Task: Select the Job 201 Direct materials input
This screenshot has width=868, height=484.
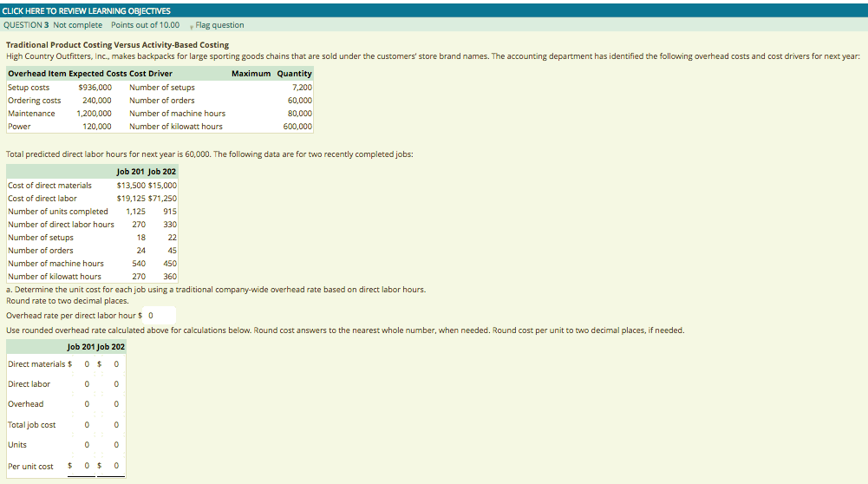Action: (84, 364)
